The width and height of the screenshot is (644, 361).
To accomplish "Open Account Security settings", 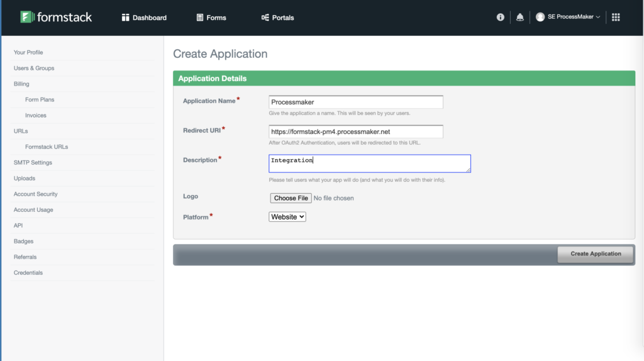I will tap(36, 194).
